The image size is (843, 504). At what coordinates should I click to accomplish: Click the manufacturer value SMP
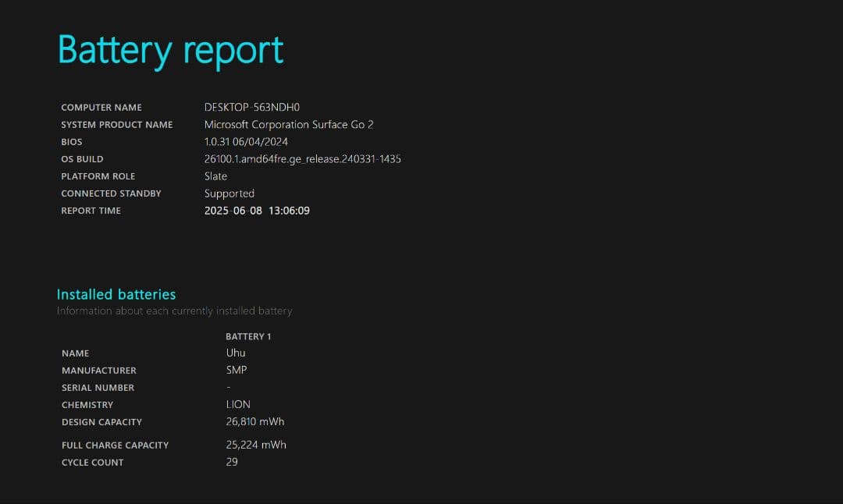(x=237, y=370)
